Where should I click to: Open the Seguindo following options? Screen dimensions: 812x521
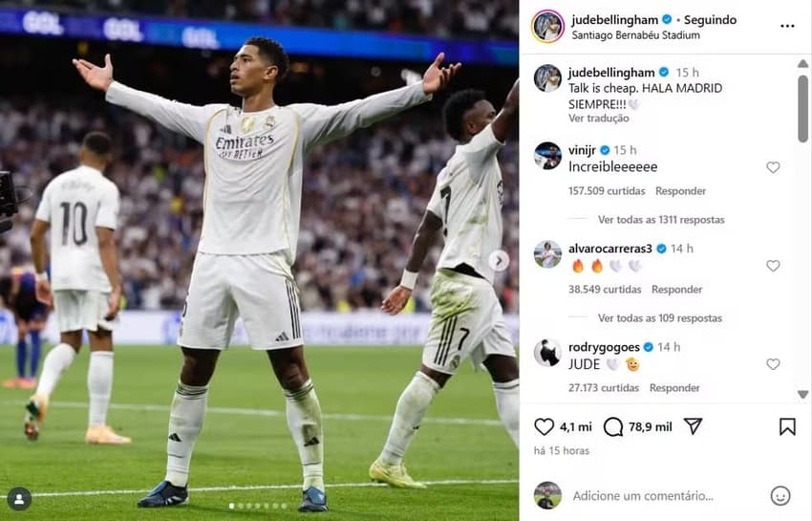coord(710,20)
